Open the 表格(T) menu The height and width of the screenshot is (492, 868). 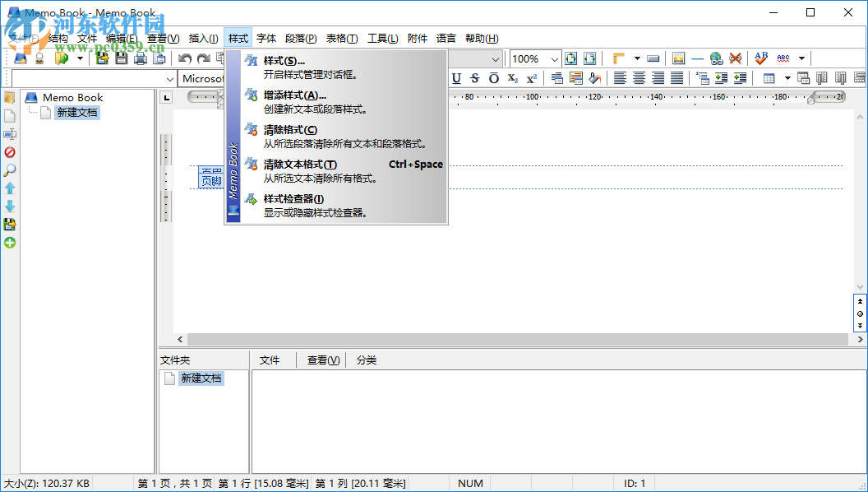click(x=342, y=38)
